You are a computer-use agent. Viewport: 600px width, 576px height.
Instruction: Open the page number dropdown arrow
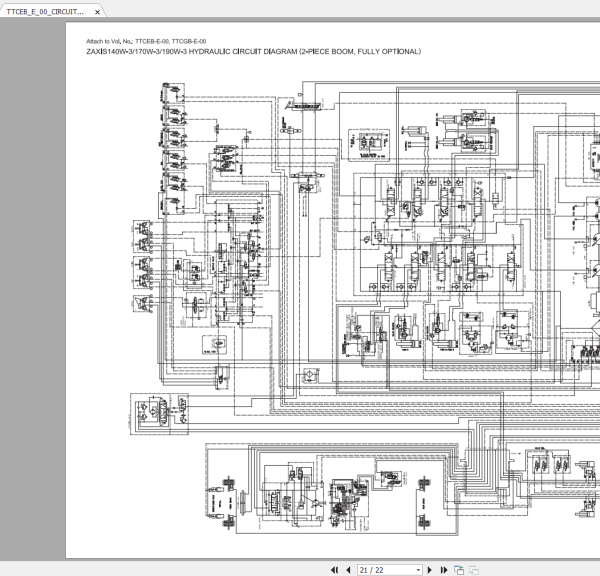tap(418, 569)
